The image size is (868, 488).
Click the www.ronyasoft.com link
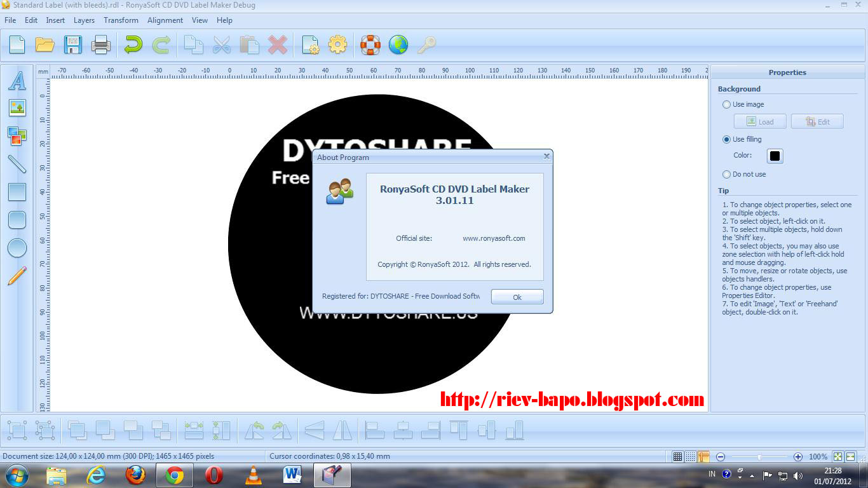[494, 238]
